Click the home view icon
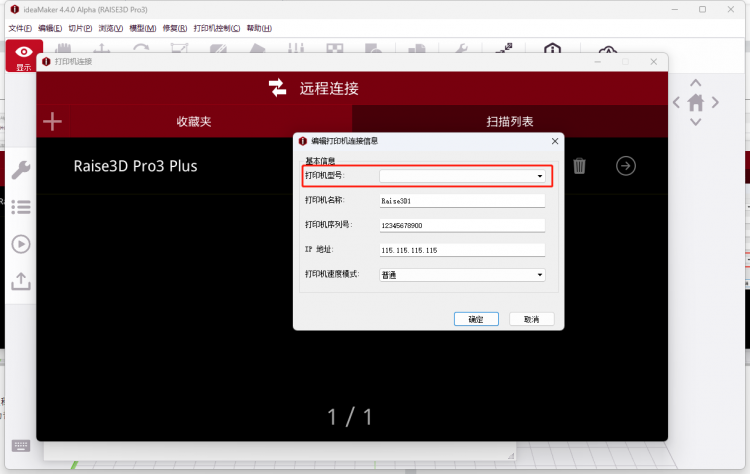The height and width of the screenshot is (474, 750). click(695, 102)
